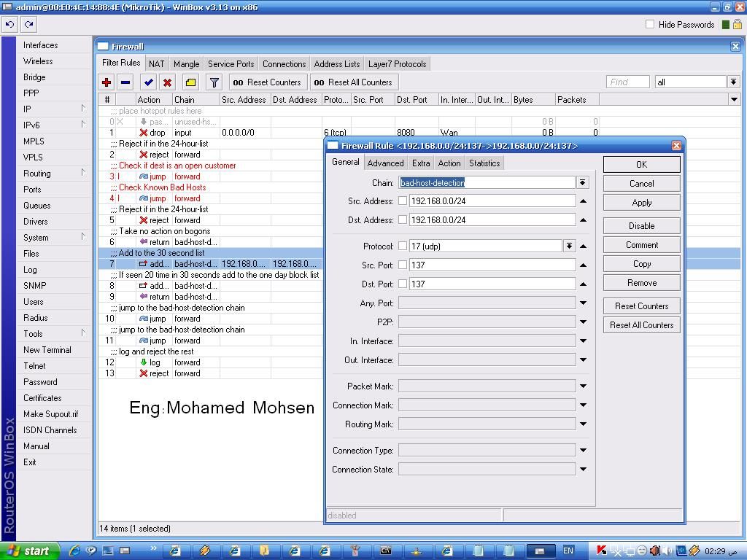Add a new firewall rule with the plus icon
The height and width of the screenshot is (560, 747).
(x=107, y=82)
